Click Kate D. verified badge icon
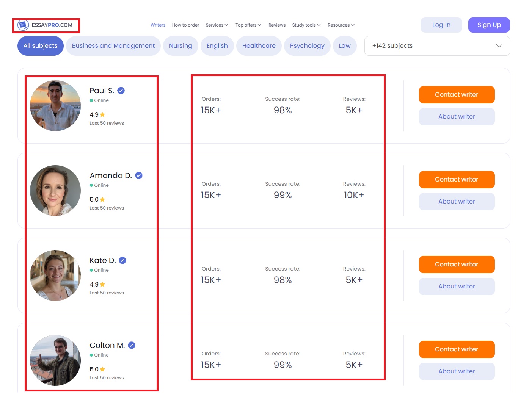The height and width of the screenshot is (393, 532). [122, 260]
